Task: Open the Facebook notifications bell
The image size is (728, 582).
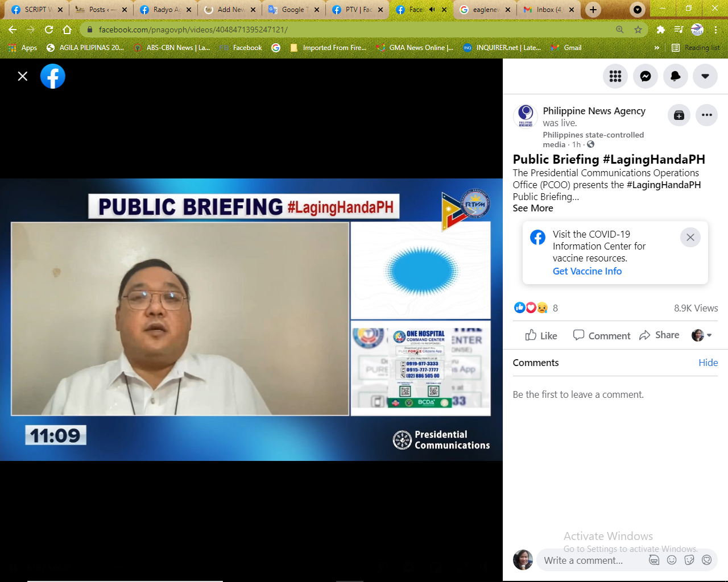Action: [x=676, y=76]
